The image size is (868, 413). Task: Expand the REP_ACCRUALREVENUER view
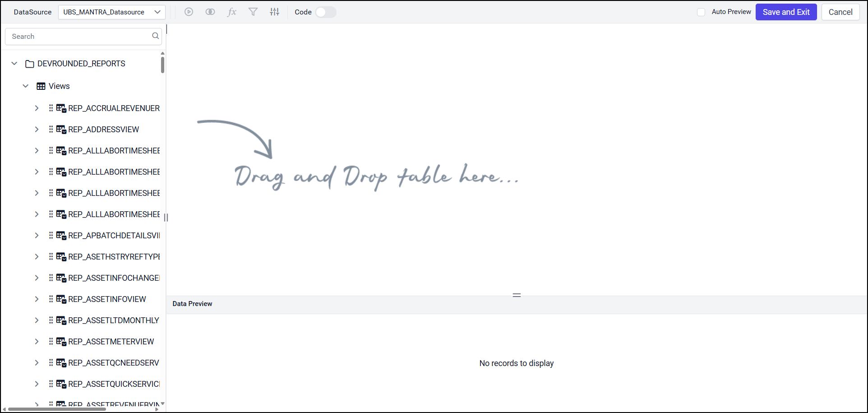[x=37, y=108]
